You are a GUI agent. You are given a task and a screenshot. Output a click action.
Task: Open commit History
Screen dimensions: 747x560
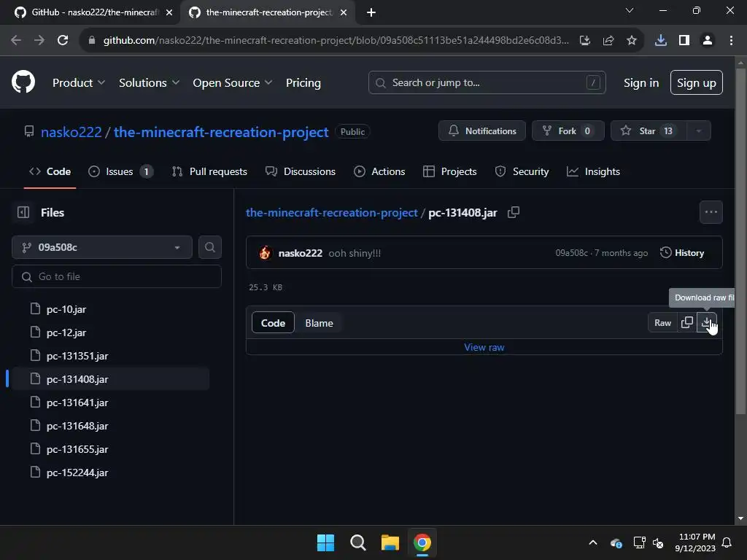point(682,253)
